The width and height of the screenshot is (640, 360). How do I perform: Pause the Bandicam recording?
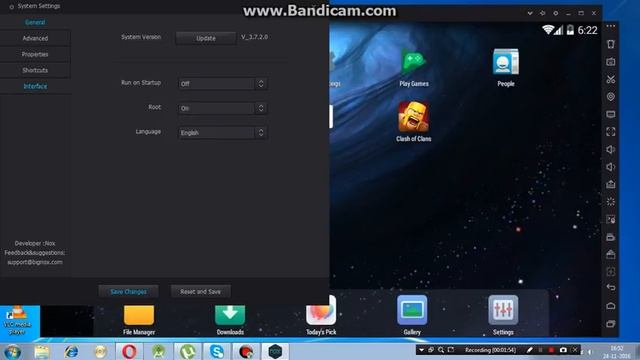(540, 350)
